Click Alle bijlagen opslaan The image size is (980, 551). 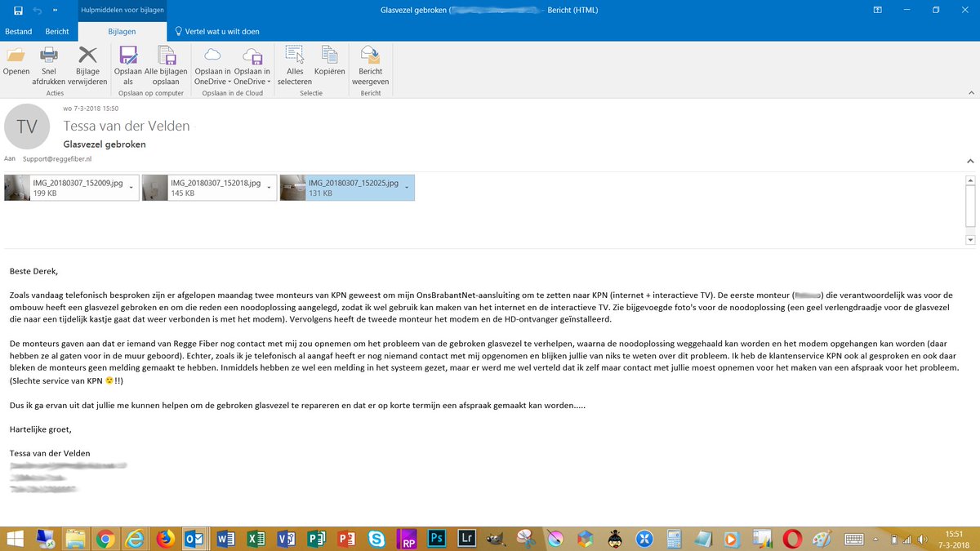[167, 66]
